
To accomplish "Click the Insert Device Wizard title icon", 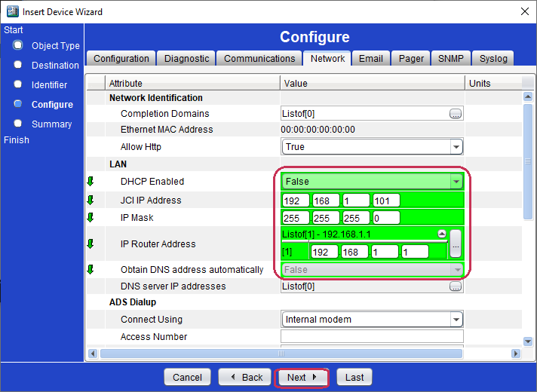I will pyautogui.click(x=13, y=11).
